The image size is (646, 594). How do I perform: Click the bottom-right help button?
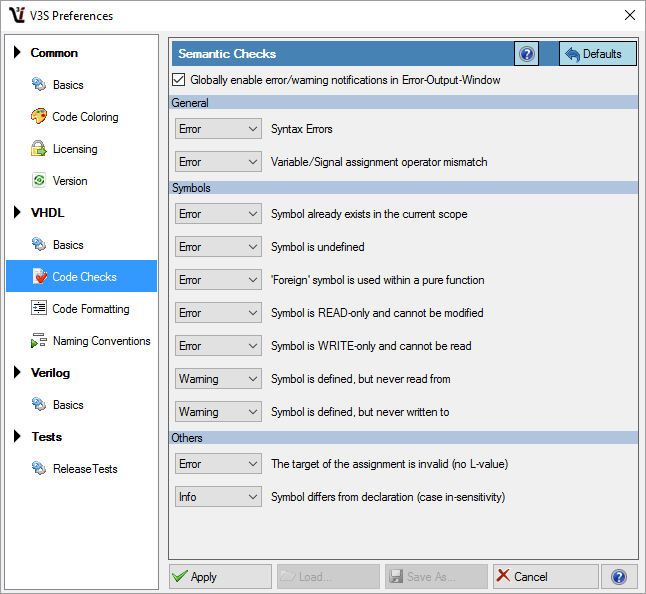(619, 576)
